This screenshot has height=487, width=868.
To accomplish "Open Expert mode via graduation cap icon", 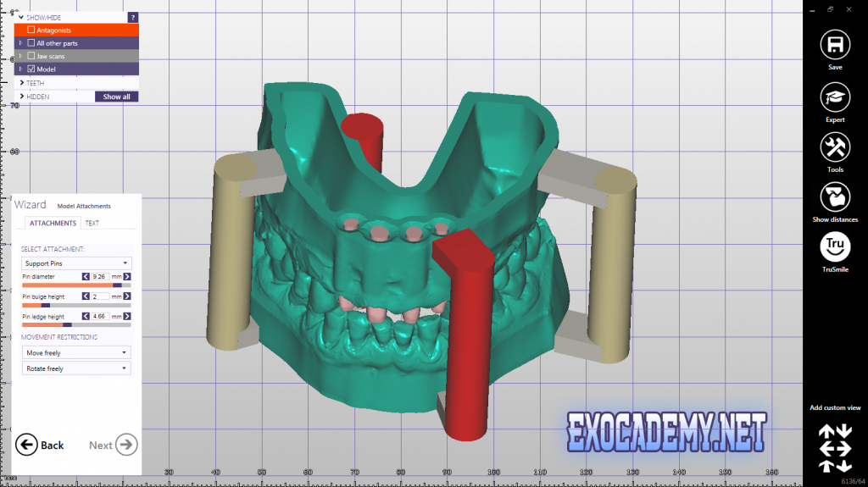I will point(835,97).
